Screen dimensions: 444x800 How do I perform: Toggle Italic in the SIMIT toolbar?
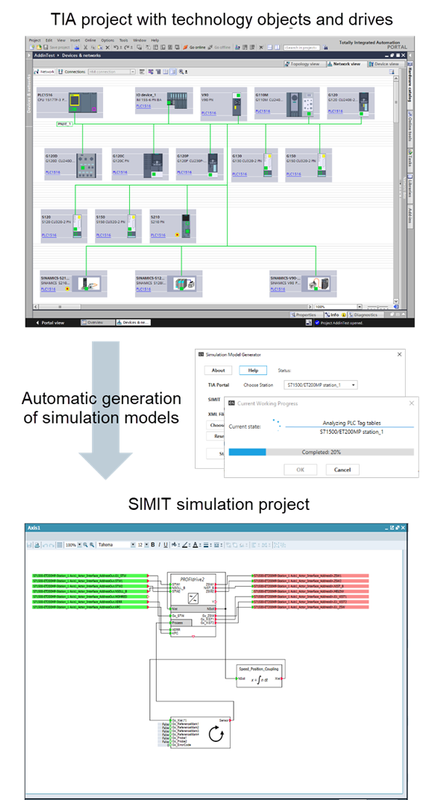[159, 545]
